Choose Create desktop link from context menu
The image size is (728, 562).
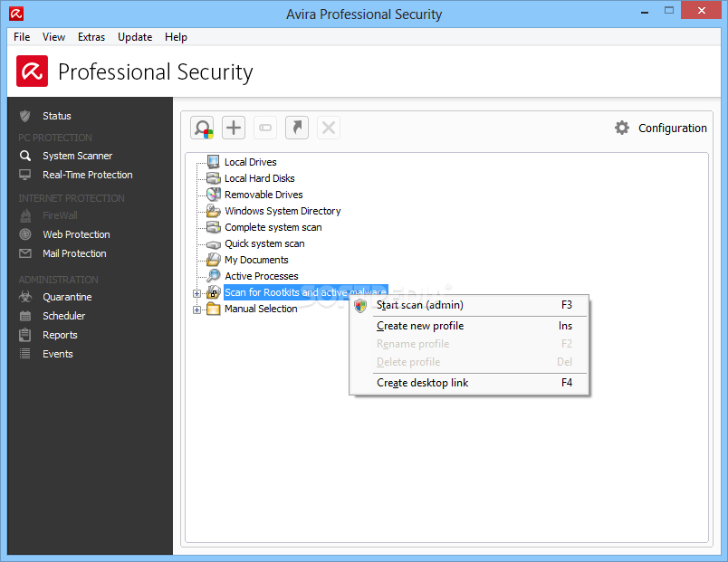click(x=469, y=383)
